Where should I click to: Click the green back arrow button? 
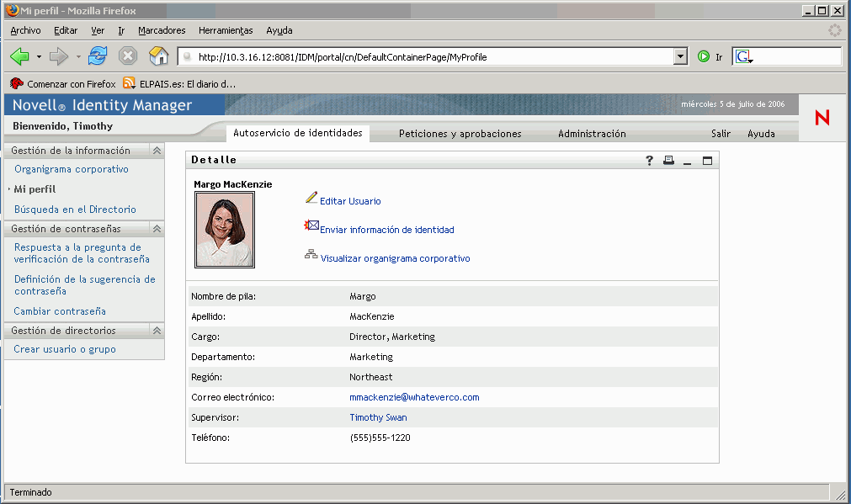[x=19, y=56]
